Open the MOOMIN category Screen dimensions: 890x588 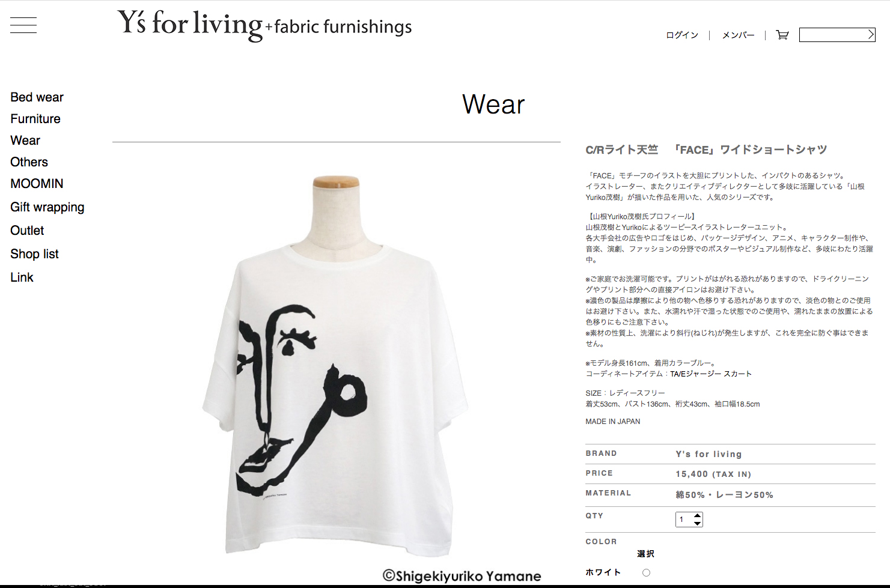37,184
